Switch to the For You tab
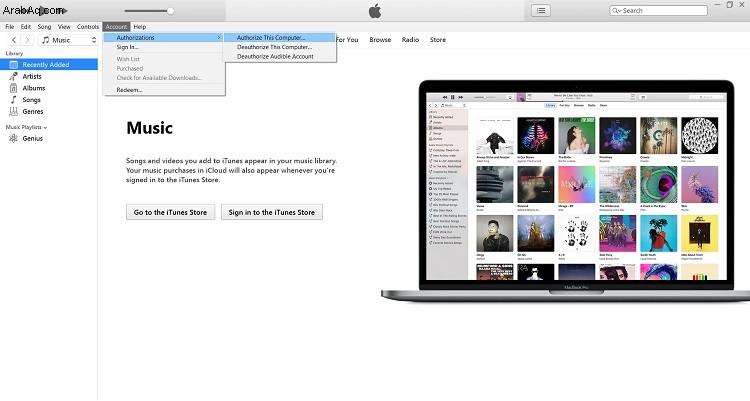750x401 pixels. (347, 40)
